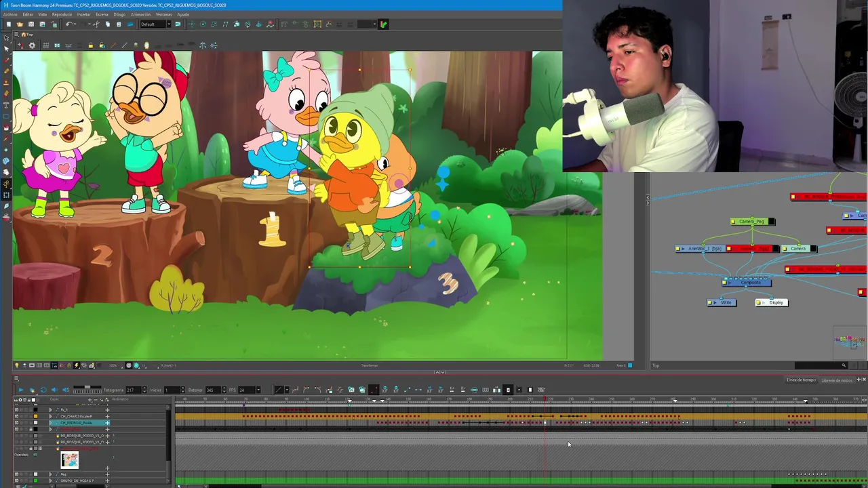Select the Composite node in node view

coord(747,283)
